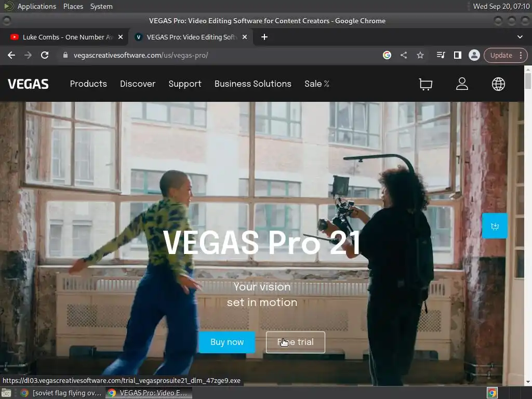Click the Buy now button
Image resolution: width=532 pixels, height=399 pixels.
[x=227, y=342]
